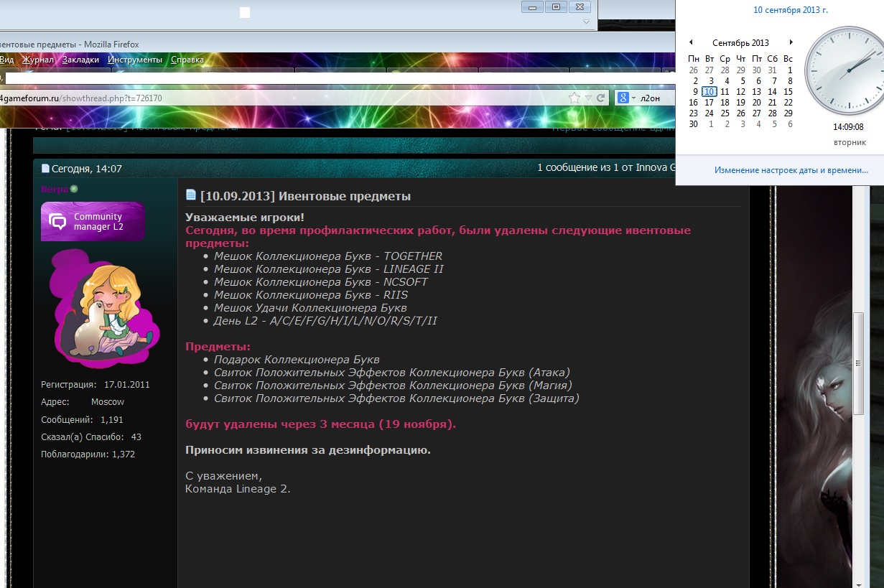The image size is (884, 588).
Task: Click the bookmark star in address bar
Action: [574, 98]
